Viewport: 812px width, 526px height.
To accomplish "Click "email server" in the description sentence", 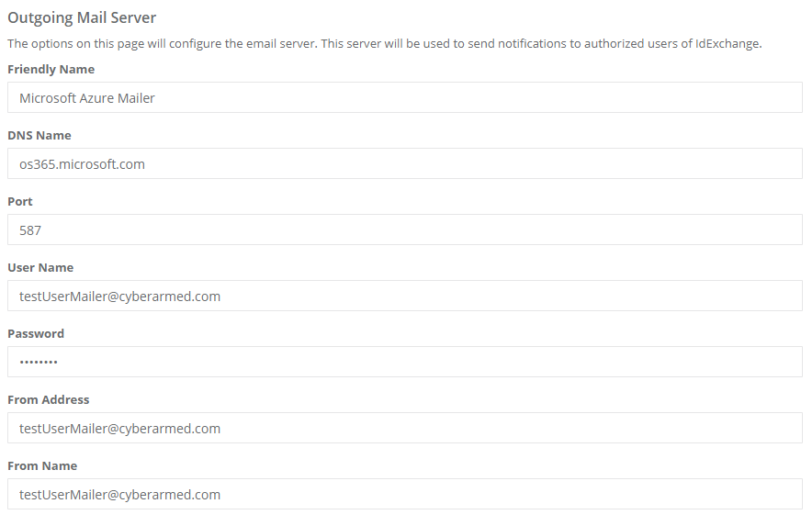I will pyautogui.click(x=278, y=44).
